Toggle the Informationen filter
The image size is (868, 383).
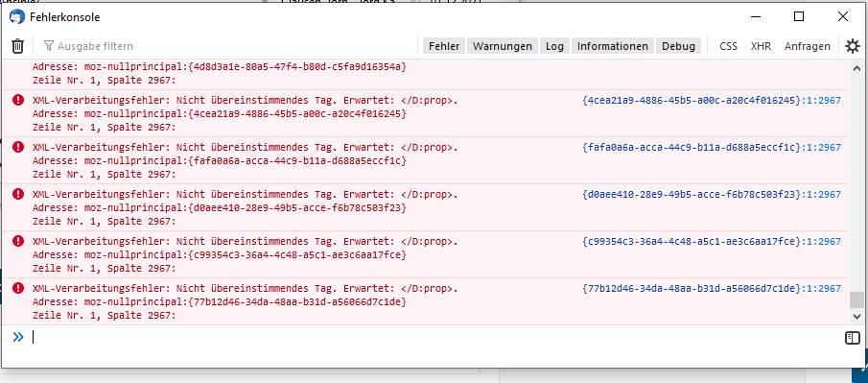coord(613,46)
